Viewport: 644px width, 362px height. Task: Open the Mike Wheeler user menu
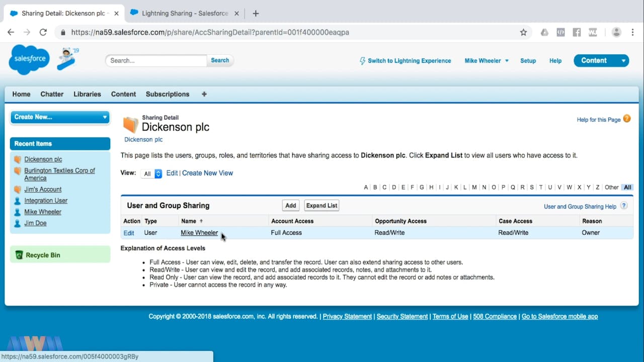[487, 61]
